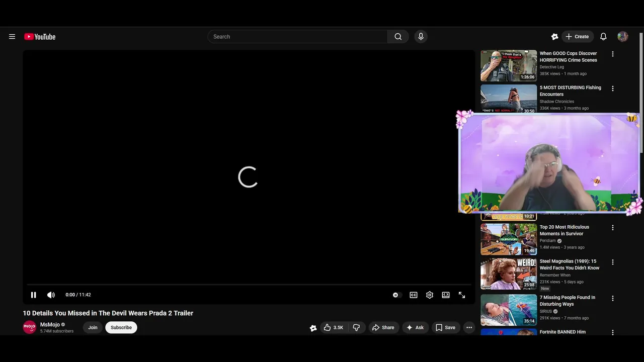Go to the YouTube home logo

tap(40, 37)
